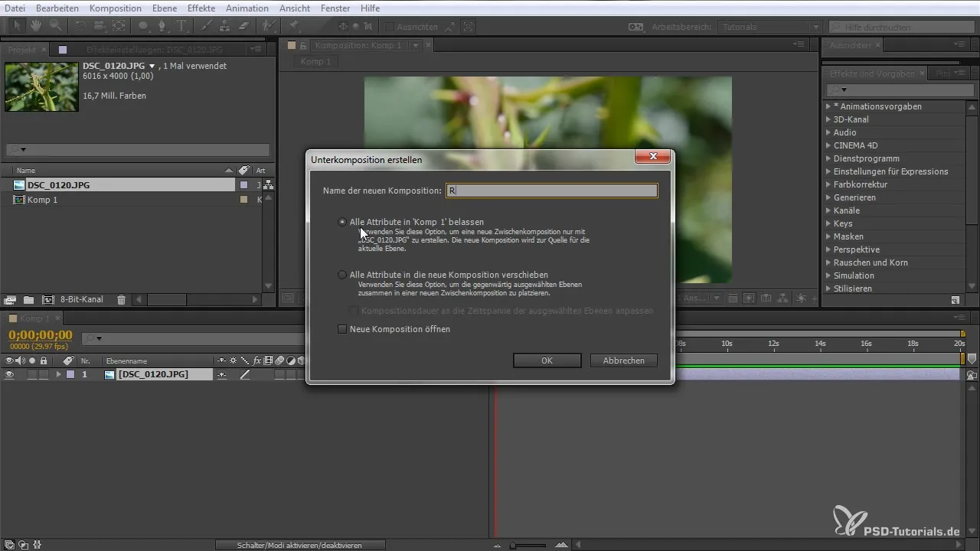Select the Hand tool
This screenshot has height=551, width=980.
pyautogui.click(x=37, y=26)
